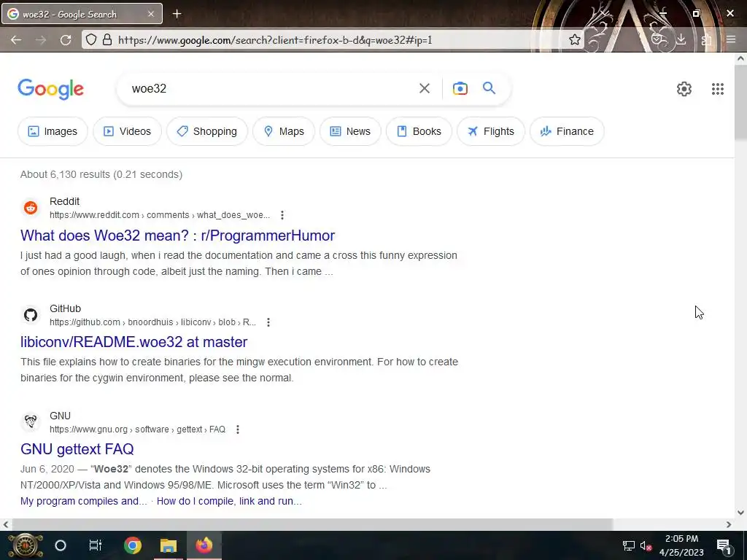
Task: Focus the Google search input field
Action: (271, 88)
